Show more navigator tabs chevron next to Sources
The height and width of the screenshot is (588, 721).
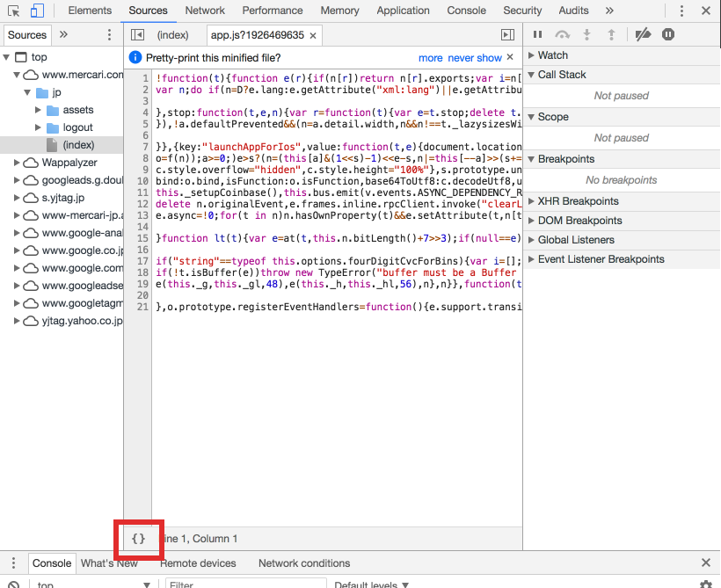pyautogui.click(x=63, y=34)
